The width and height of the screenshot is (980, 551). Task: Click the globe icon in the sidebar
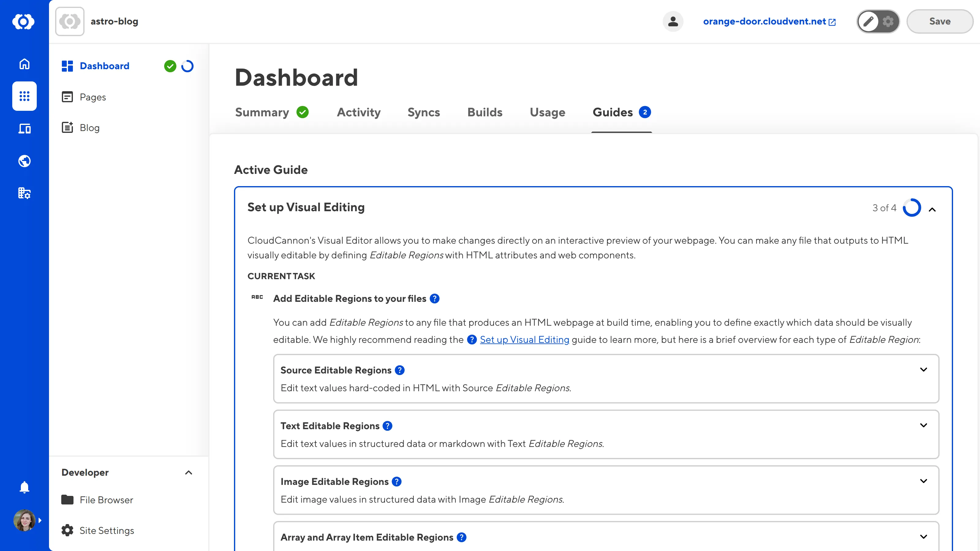24,160
